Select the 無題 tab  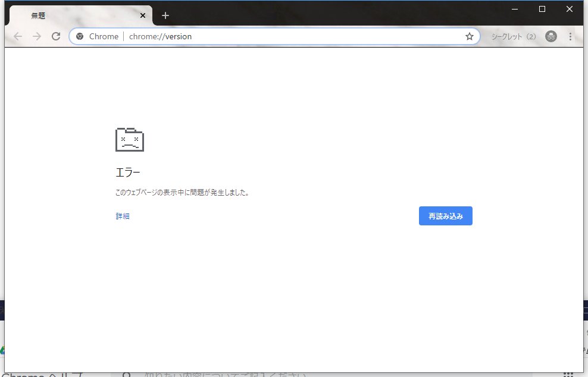80,15
